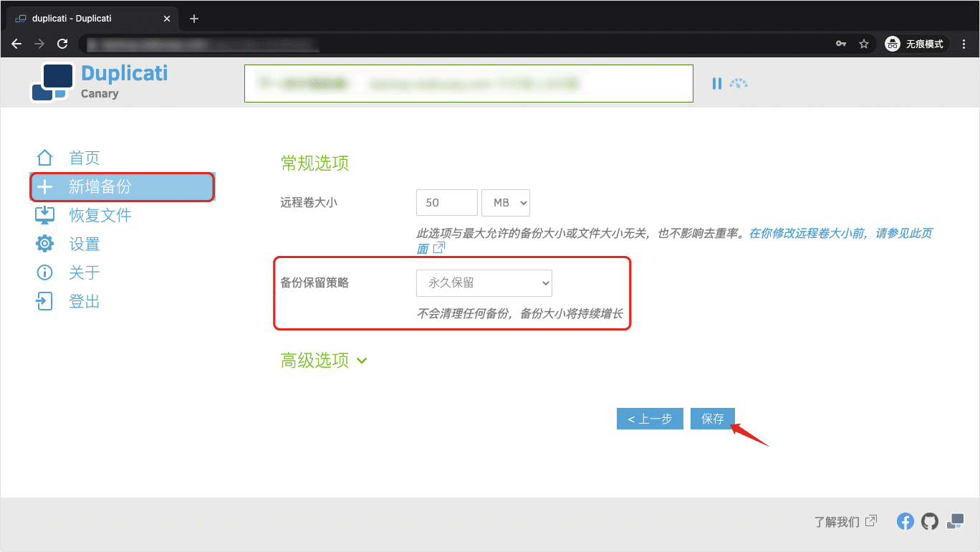Open the GitHub repository icon
Viewport: 980px width, 552px height.
pyautogui.click(x=930, y=521)
